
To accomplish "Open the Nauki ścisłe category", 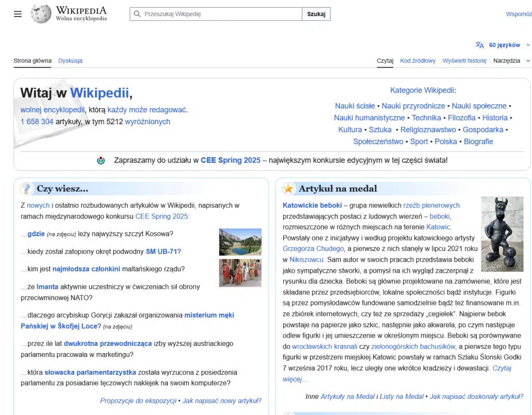I will click(x=355, y=106).
